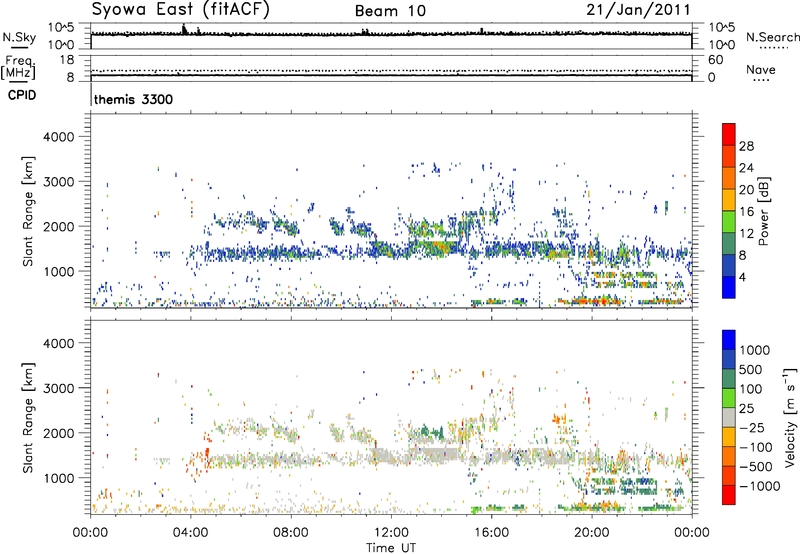Select the date text '21/Jan/2011'
Screen dimensions: 800x554
click(638, 9)
